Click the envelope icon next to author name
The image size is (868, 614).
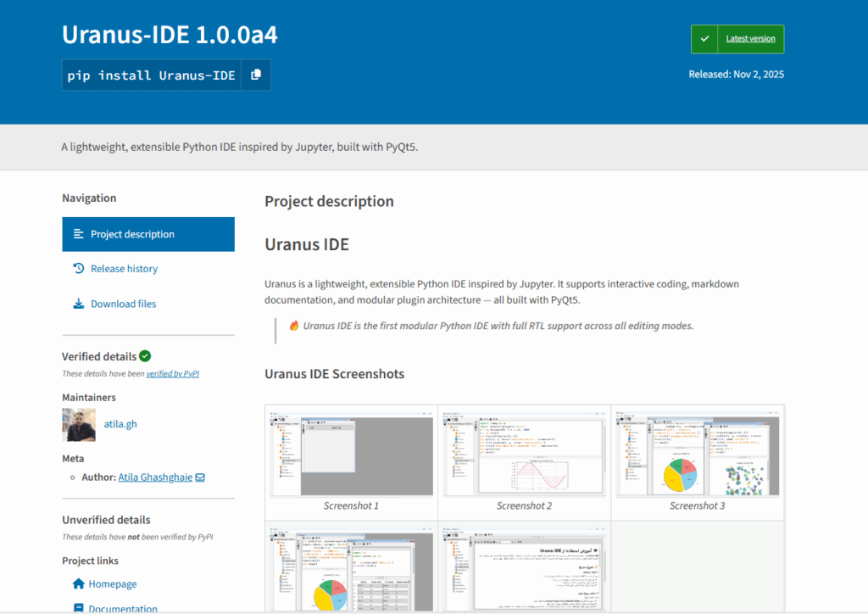(x=200, y=477)
